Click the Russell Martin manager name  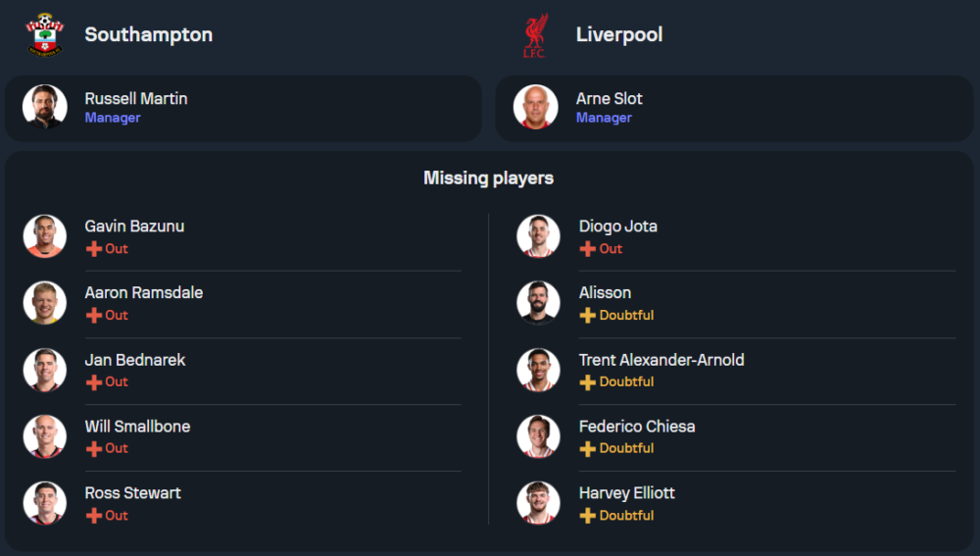click(x=135, y=98)
